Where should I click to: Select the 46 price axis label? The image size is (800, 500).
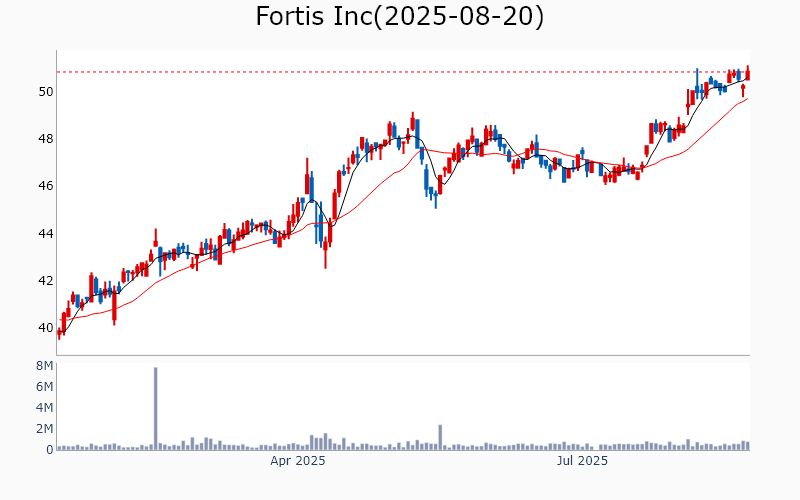point(46,186)
